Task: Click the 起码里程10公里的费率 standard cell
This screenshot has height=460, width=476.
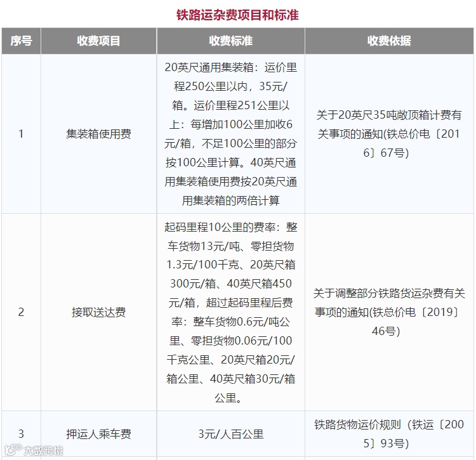Action: 231,312
